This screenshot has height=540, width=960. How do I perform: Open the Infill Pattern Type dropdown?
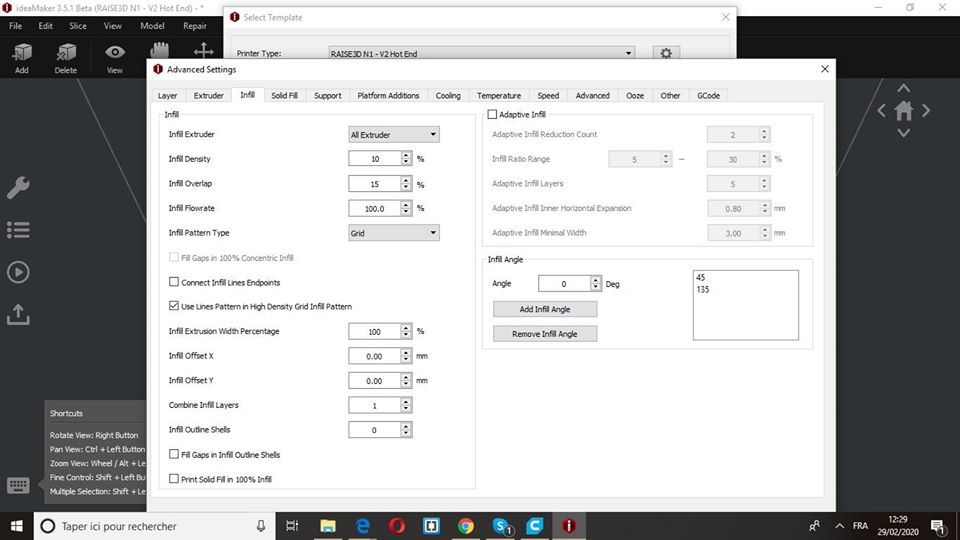[394, 233]
